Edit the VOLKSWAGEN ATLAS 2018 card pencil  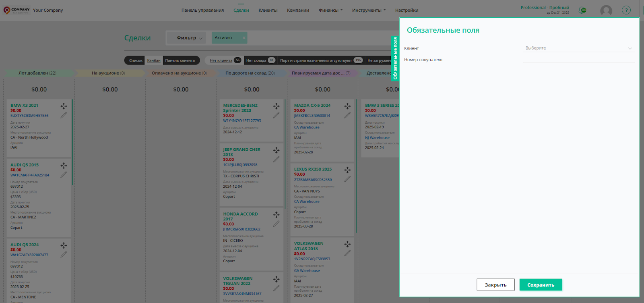(x=347, y=253)
